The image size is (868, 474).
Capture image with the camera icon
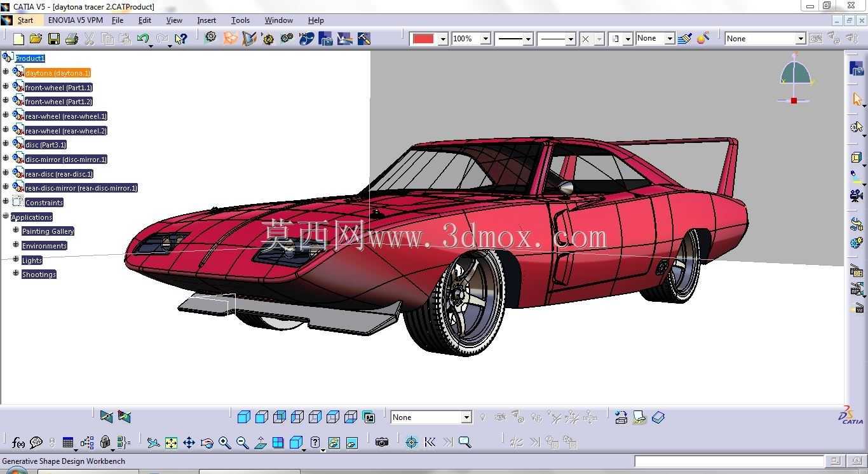click(x=381, y=442)
